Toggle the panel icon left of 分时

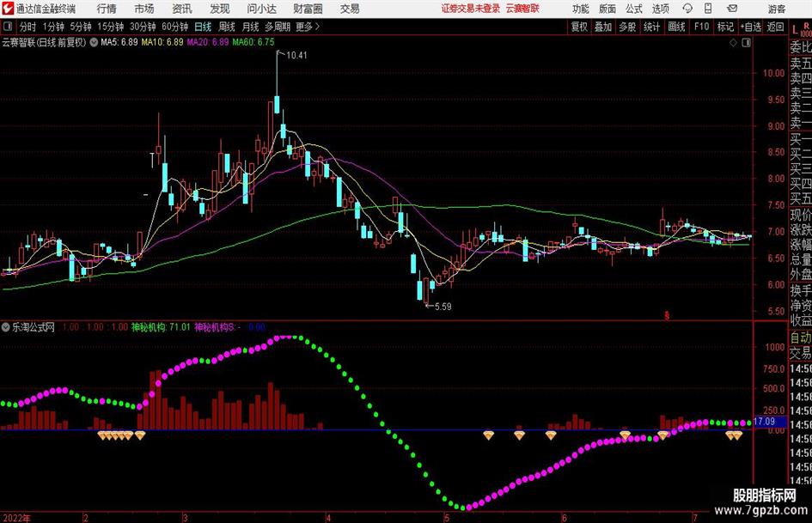click(8, 27)
